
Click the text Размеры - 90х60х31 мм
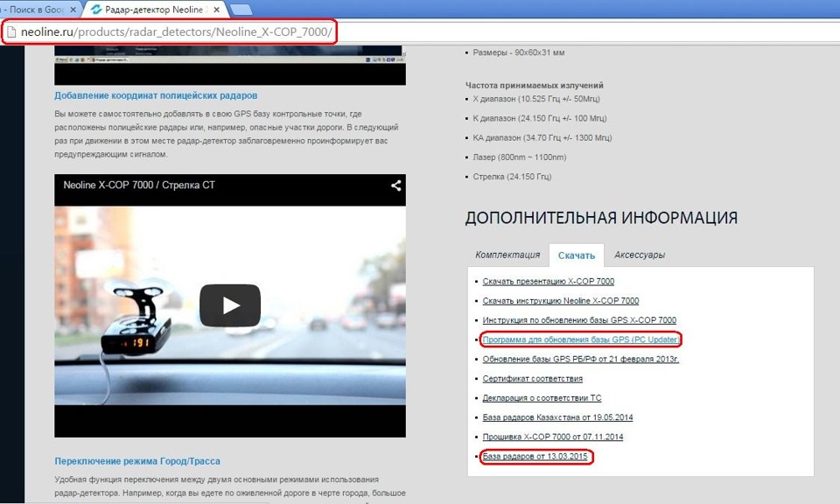coord(519,52)
